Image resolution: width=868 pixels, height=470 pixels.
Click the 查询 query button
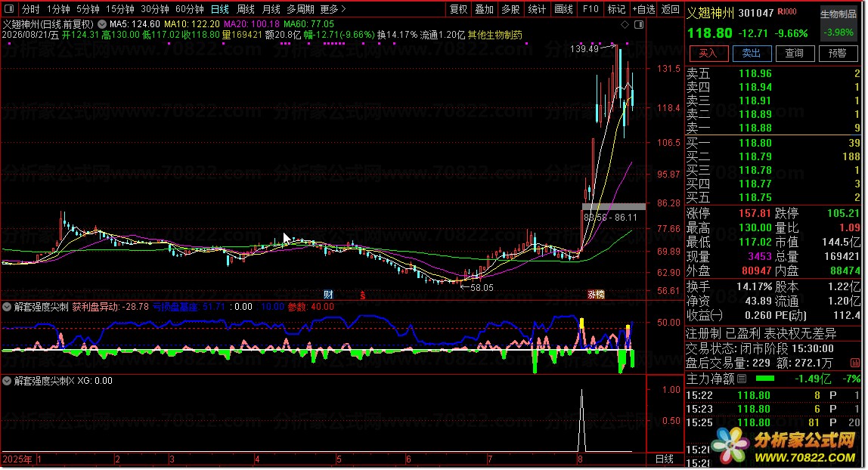click(x=795, y=53)
